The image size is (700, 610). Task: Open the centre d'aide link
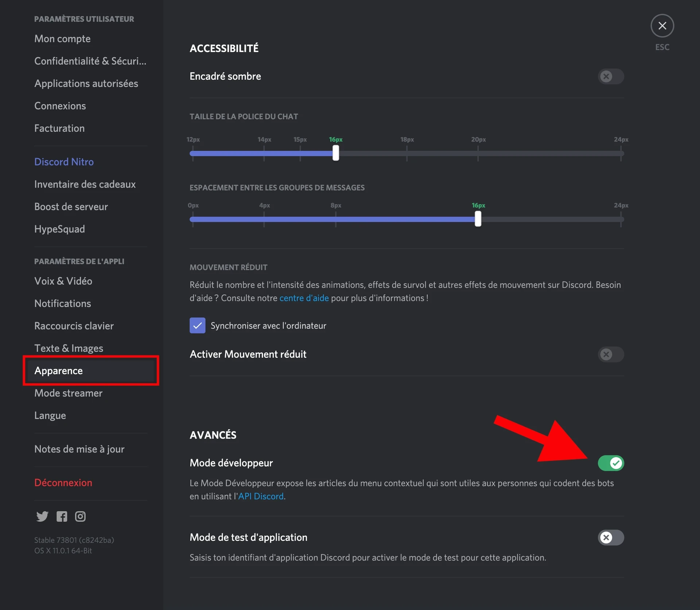(x=304, y=298)
